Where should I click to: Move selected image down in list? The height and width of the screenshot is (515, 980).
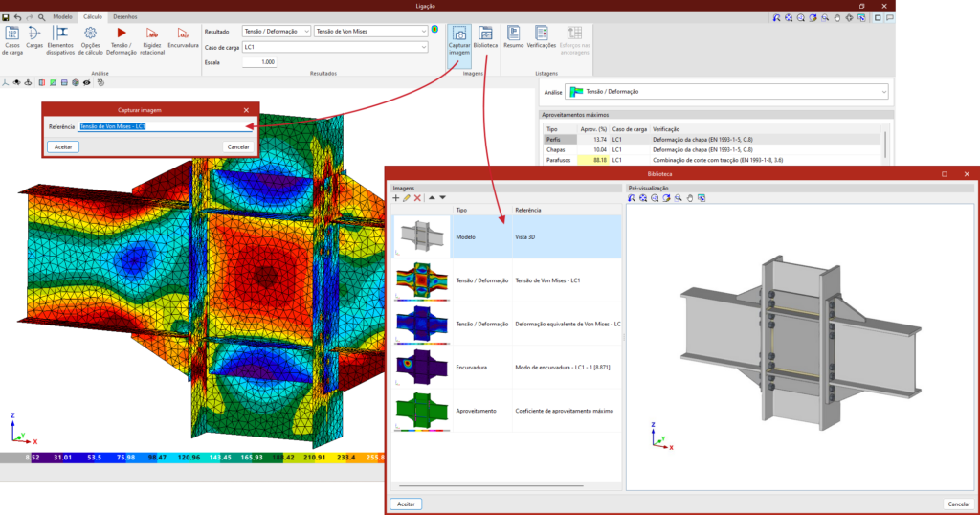tap(442, 198)
